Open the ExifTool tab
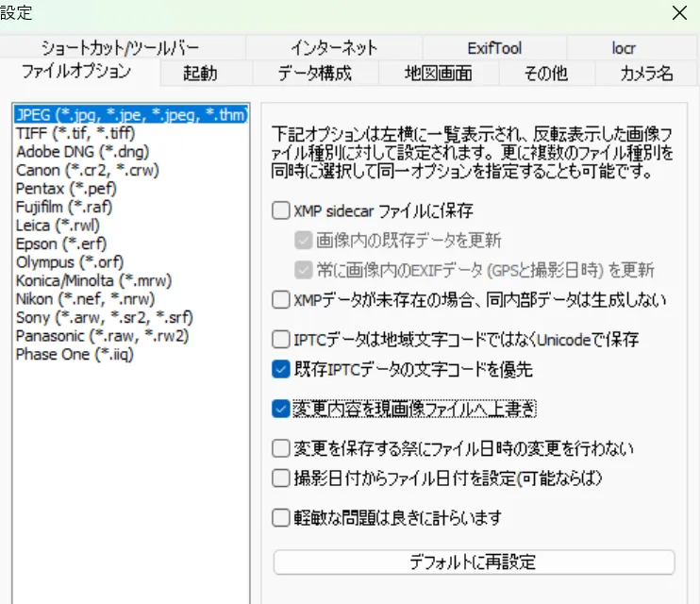700x604 pixels. coord(493,47)
